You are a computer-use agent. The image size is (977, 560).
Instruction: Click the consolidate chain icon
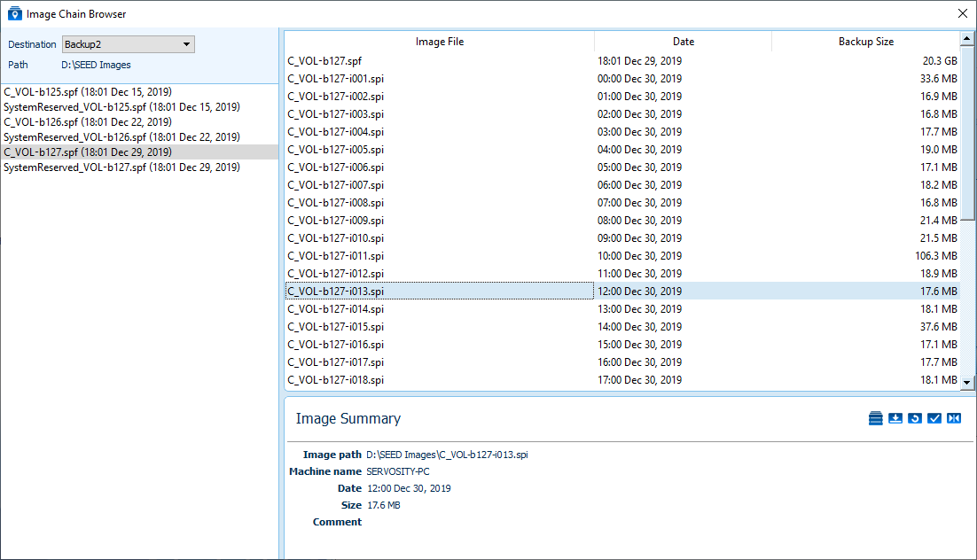point(953,417)
